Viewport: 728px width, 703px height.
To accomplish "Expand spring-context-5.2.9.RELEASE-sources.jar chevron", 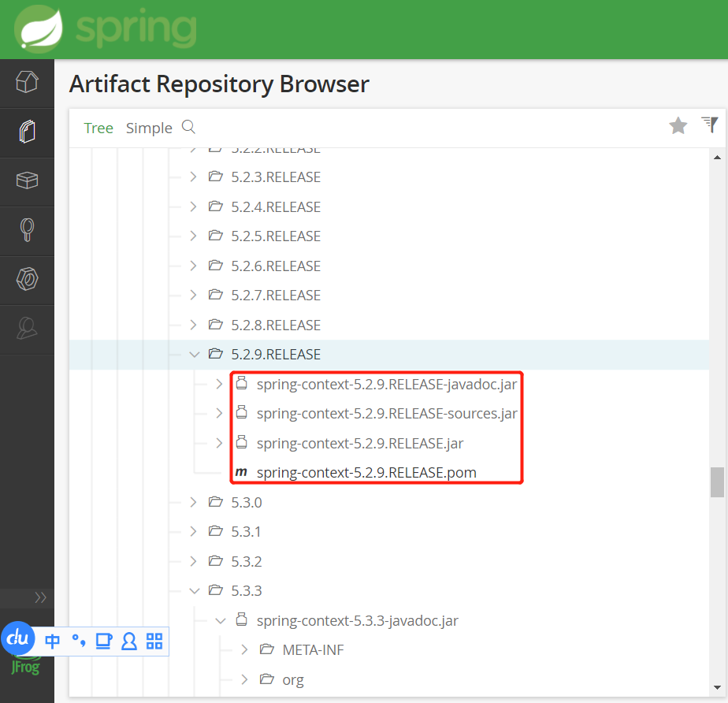I will click(x=219, y=413).
